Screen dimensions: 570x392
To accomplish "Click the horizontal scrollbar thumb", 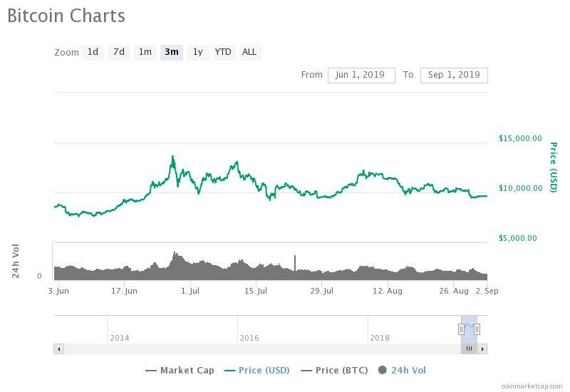I will click(x=470, y=349).
